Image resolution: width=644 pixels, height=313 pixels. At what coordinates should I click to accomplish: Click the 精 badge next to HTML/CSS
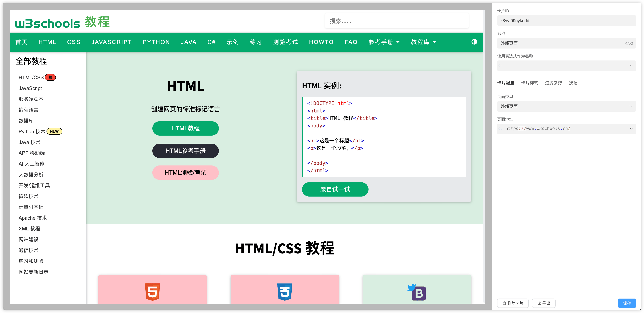[51, 77]
